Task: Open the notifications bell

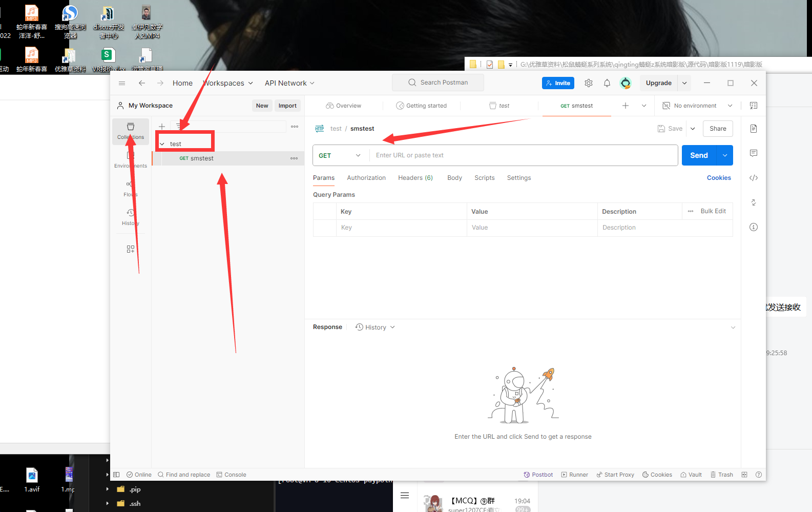Action: click(x=607, y=83)
